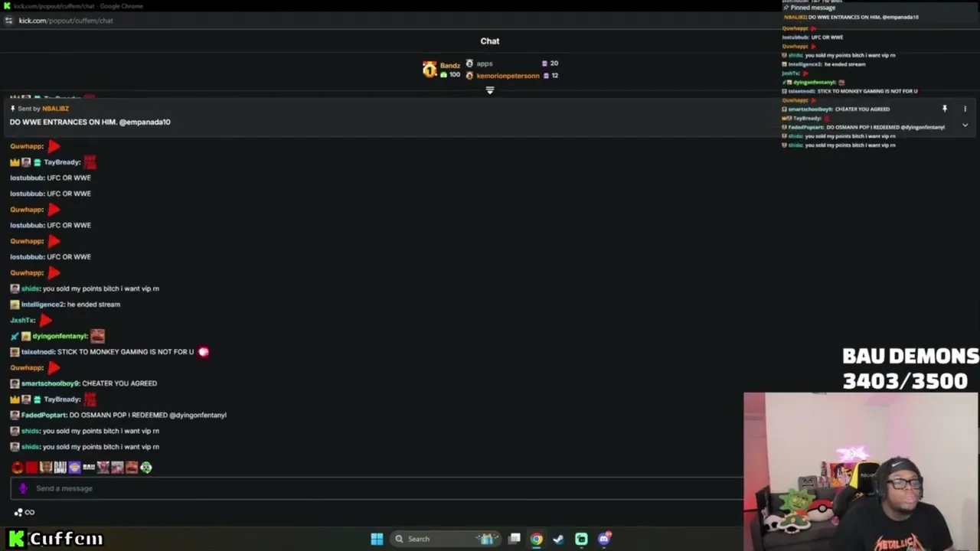This screenshot has height=551, width=980.
Task: Click the purple icon in the message box
Action: (x=23, y=488)
